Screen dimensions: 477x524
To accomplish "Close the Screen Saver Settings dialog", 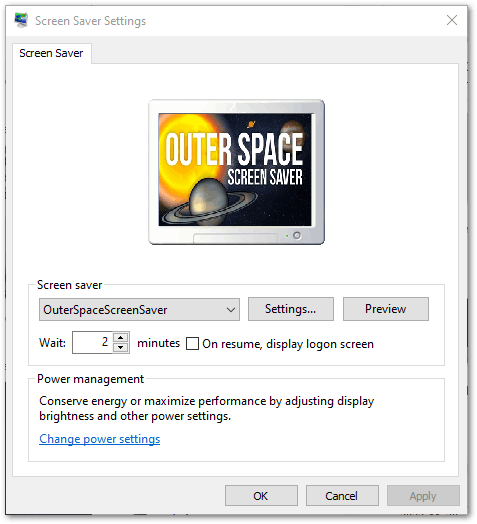I will (x=452, y=20).
